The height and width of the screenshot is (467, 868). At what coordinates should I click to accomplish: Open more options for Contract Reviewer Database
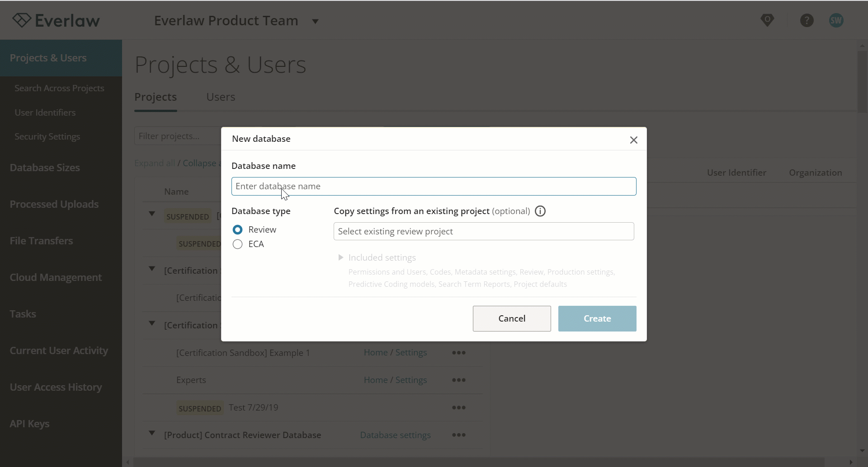[x=458, y=435]
